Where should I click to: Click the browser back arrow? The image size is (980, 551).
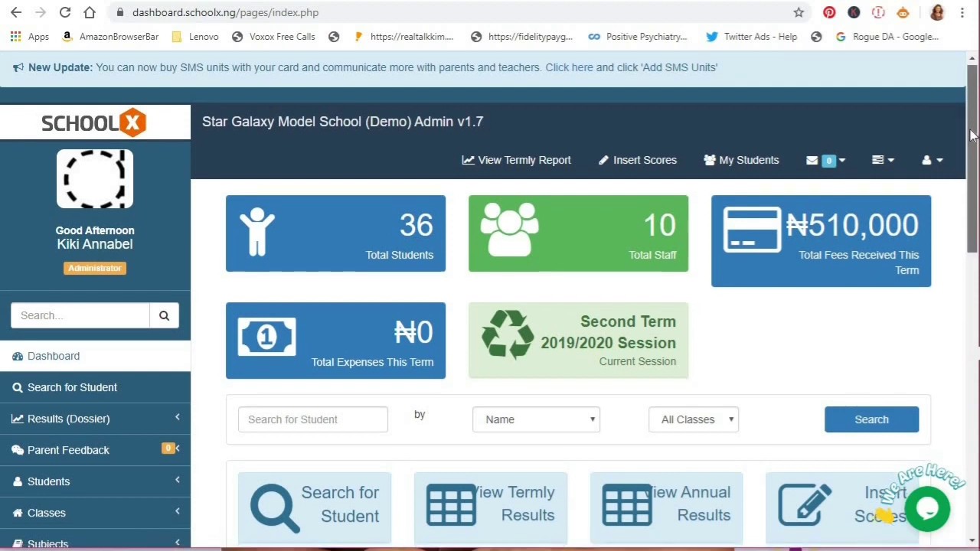coord(16,12)
